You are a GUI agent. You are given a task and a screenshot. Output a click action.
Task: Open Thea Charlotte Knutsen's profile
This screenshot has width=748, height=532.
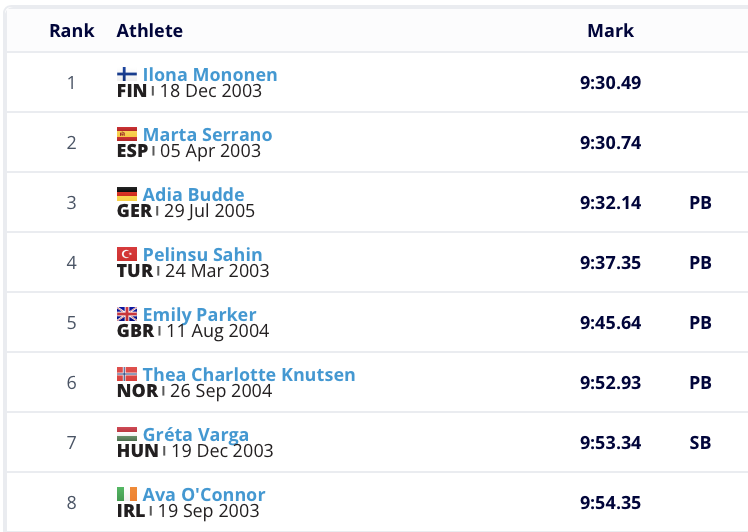(249, 375)
